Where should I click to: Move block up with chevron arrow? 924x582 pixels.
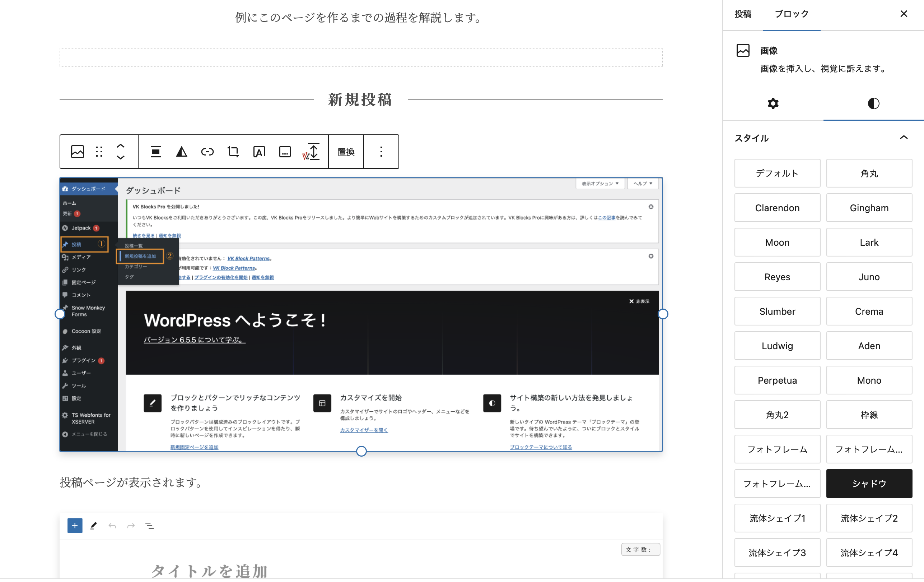(121, 146)
